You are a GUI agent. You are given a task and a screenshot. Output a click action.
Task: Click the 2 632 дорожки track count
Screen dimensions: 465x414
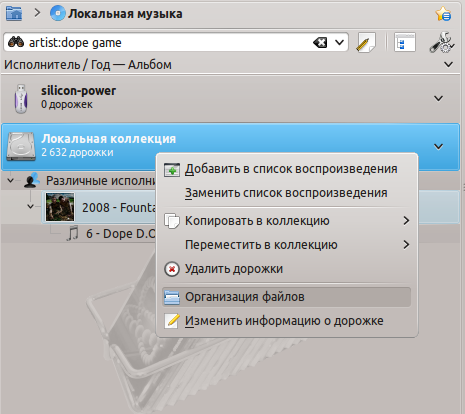point(77,152)
